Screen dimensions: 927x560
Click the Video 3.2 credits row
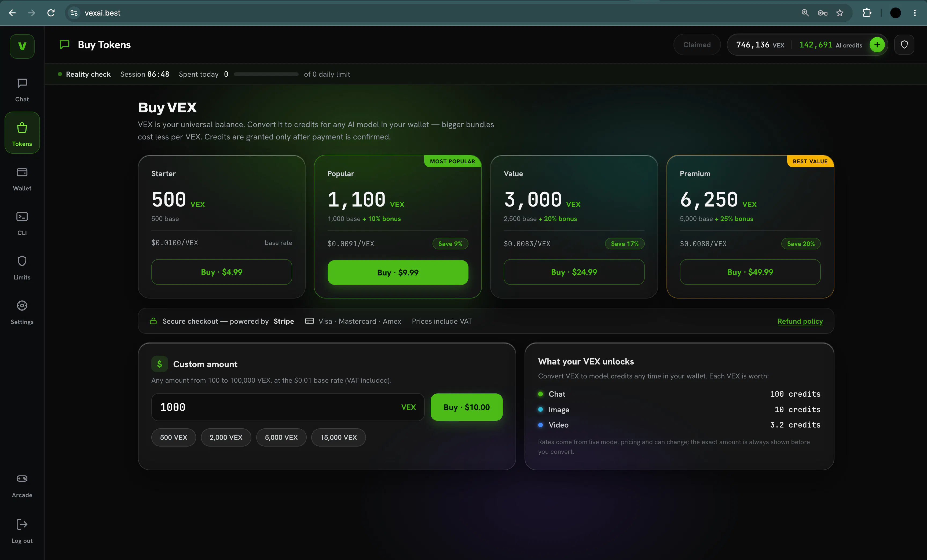tap(679, 425)
